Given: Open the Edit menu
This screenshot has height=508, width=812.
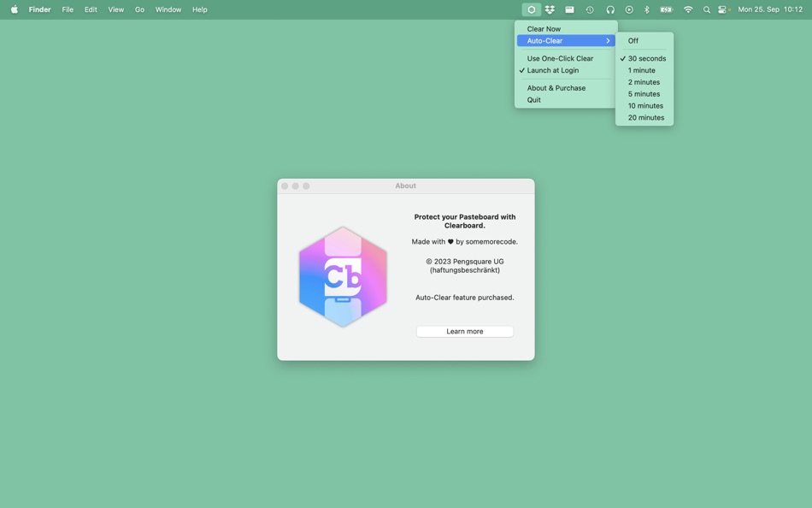Looking at the screenshot, I should pyautogui.click(x=91, y=9).
